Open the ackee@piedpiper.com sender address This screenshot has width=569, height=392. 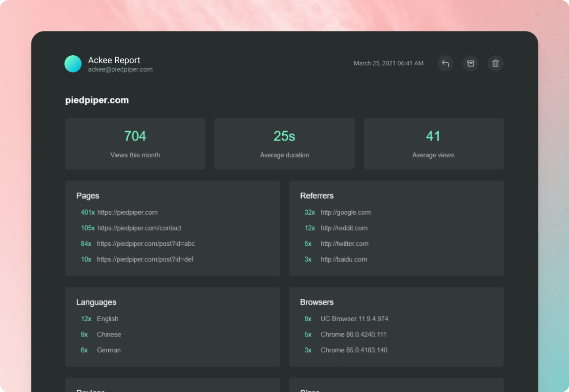[x=120, y=69]
